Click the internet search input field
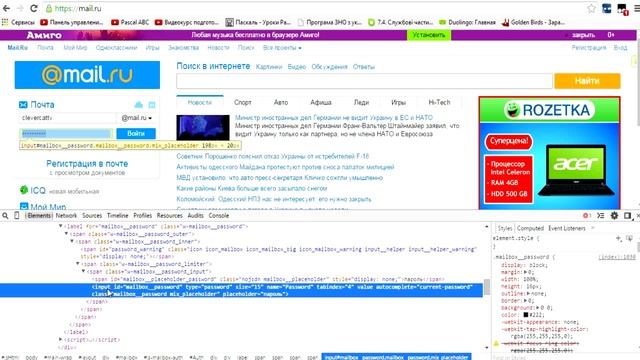 click(364, 81)
